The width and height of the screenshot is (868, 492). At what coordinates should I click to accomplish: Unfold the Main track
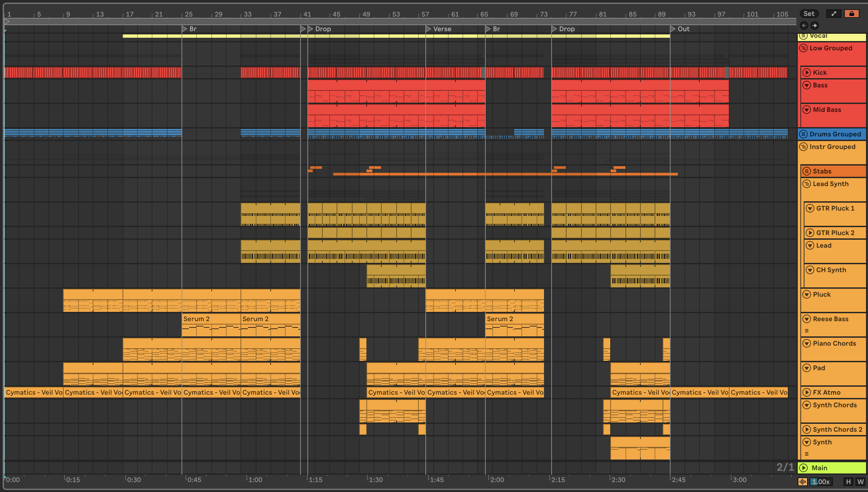804,468
